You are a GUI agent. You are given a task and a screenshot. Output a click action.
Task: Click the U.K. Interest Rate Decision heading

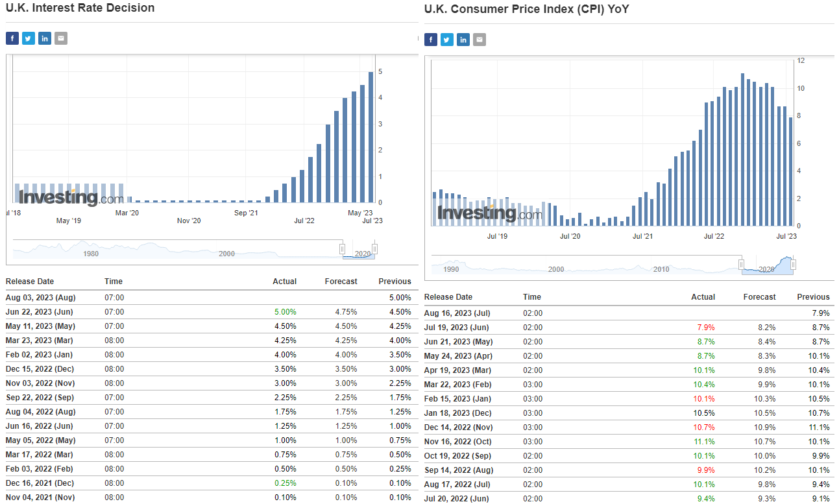[80, 8]
